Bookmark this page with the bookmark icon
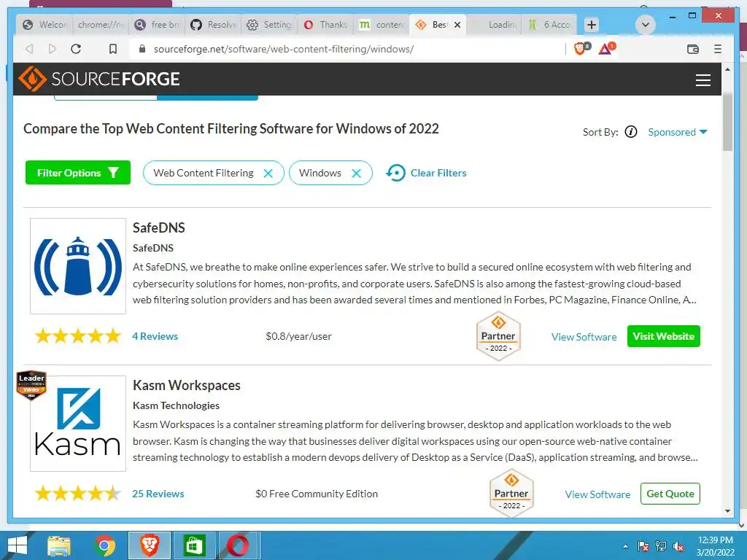The width and height of the screenshot is (747, 560). tap(113, 49)
